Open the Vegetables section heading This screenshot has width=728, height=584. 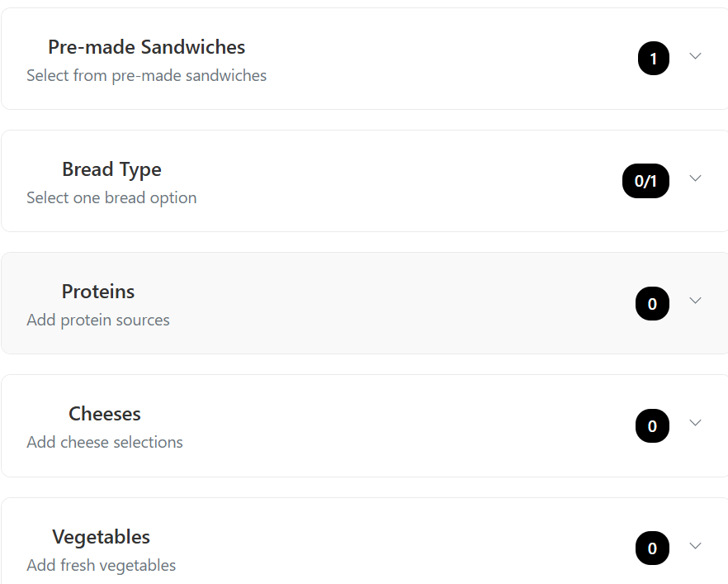pos(101,537)
